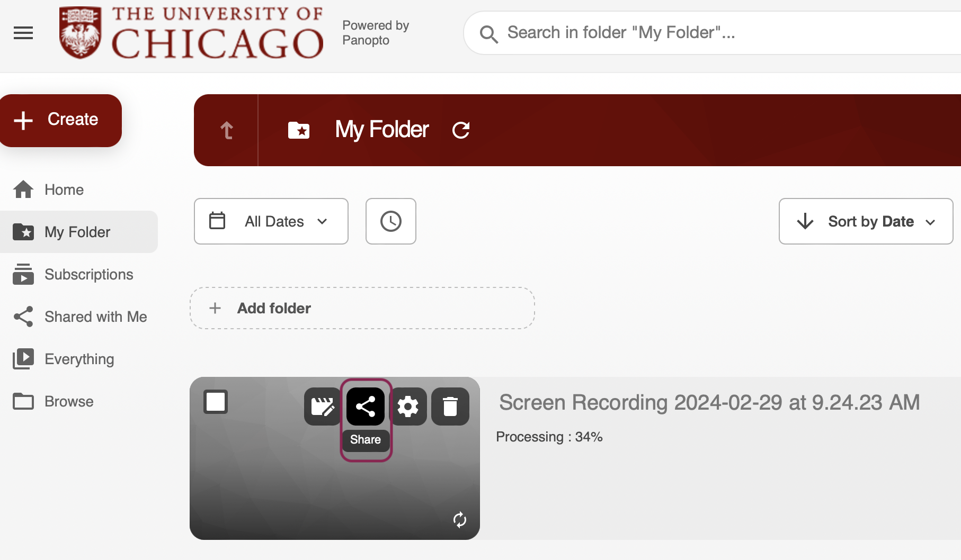Open Shared with Me section
The width and height of the screenshot is (961, 560).
click(95, 317)
